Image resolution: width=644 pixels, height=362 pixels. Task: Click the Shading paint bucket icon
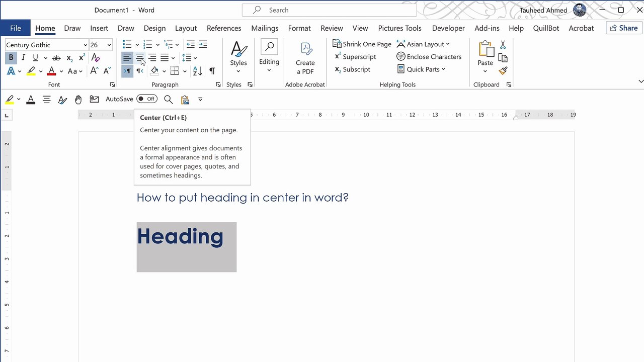point(154,71)
